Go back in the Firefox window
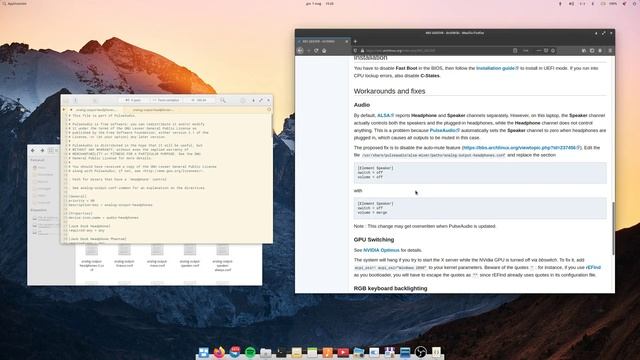640x360 pixels. 301,51
